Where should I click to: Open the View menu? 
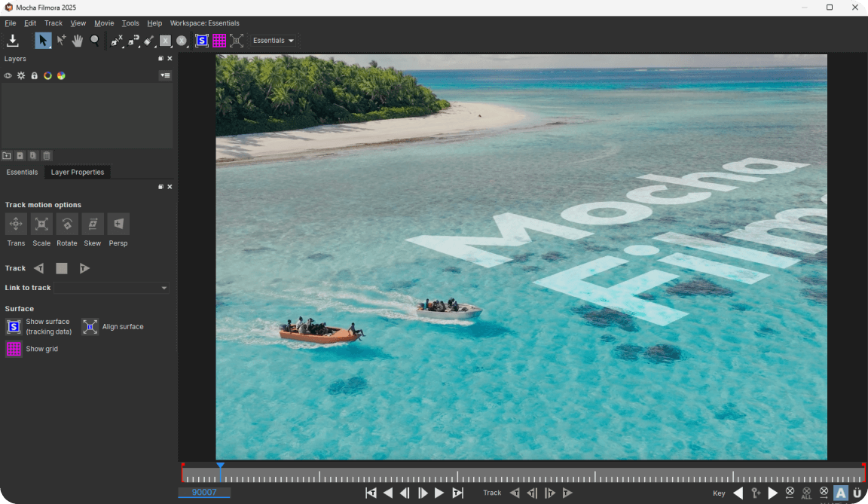pos(78,23)
